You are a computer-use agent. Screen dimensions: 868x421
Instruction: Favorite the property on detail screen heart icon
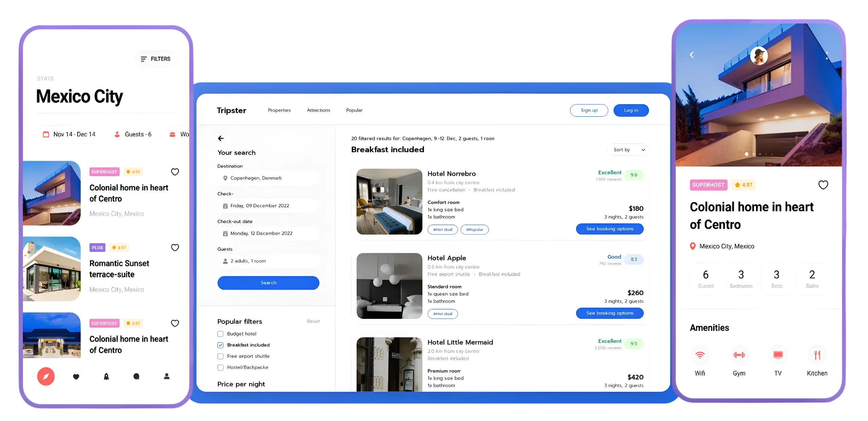pos(823,185)
